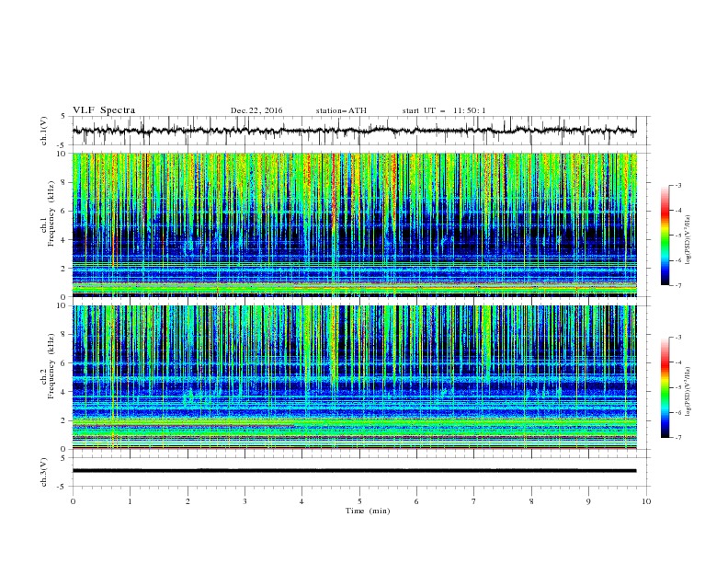This screenshot has height=563, width=728.
Task: Click the '8' kHz tick on ch.2 frequency axis
Action: 64,335
